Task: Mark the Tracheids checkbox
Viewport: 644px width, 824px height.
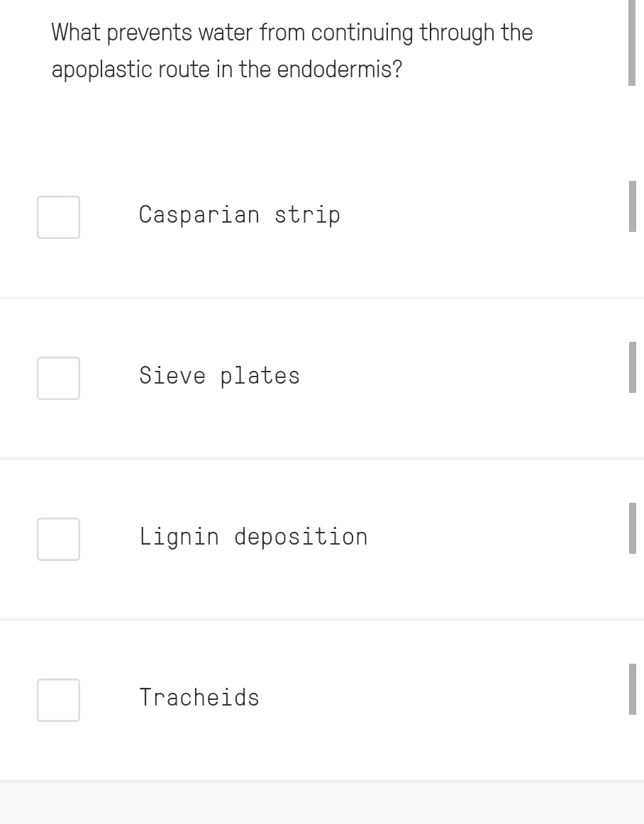Action: 58,700
